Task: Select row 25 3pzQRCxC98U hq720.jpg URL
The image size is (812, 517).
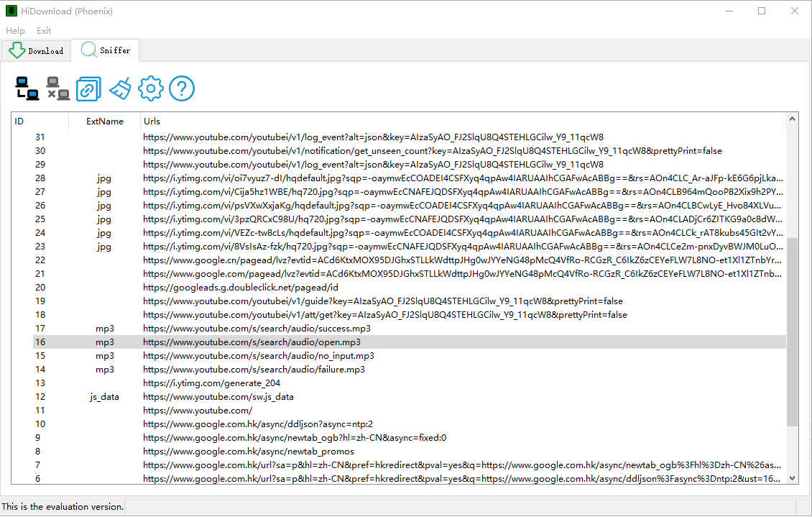Action: tap(463, 219)
